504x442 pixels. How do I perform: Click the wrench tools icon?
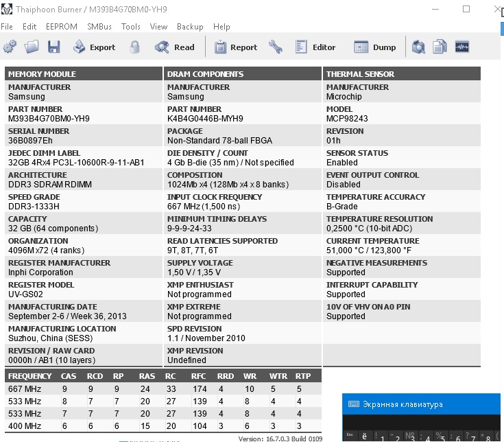click(276, 47)
